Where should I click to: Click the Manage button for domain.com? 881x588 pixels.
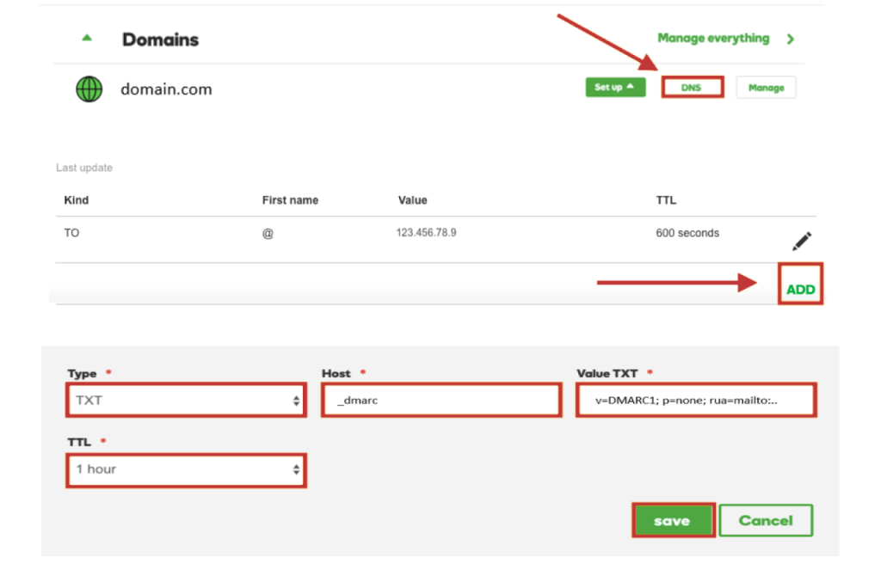[x=765, y=87]
